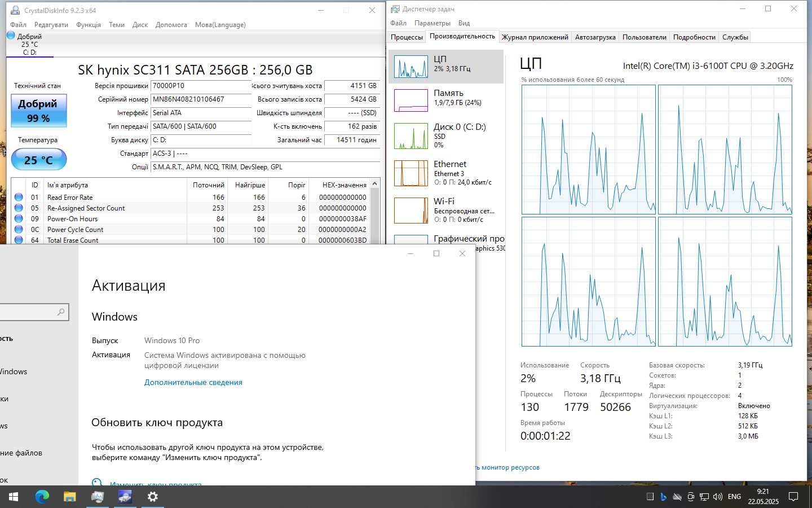Click 'Re-Assigned Sector Count' attribute name
This screenshot has width=812, height=508.
[x=86, y=208]
